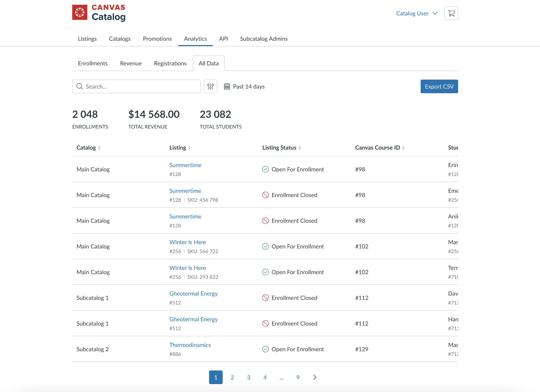Viewport: 540px width, 392px height.
Task: Click the Export CSV button
Action: click(x=439, y=86)
